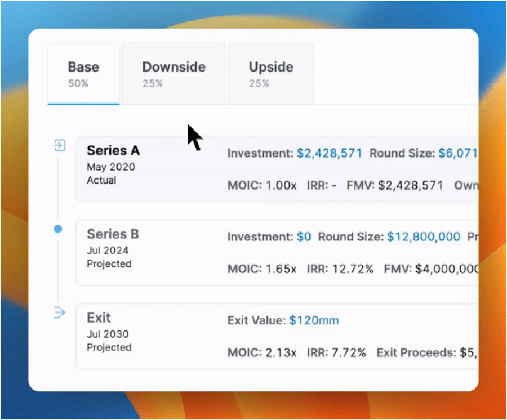Select the Exit heading

click(x=99, y=318)
